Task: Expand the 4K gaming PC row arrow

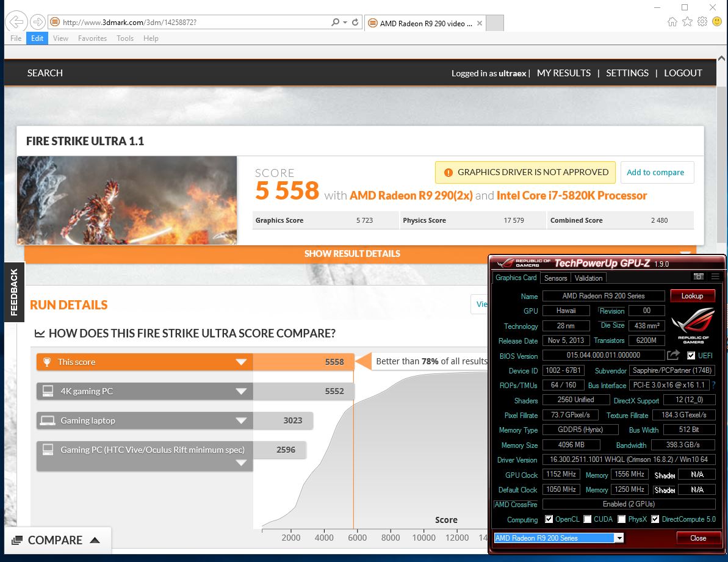Action: click(241, 391)
